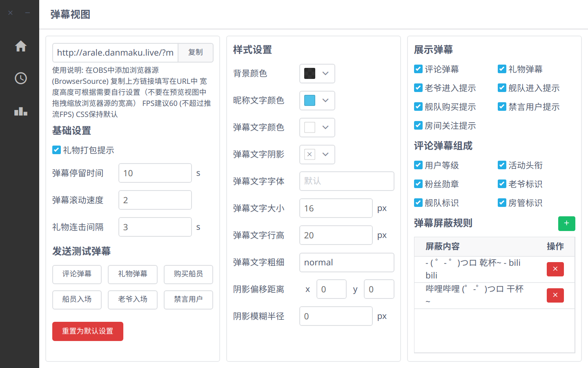Delete the second blocked rule with red X

tap(555, 295)
